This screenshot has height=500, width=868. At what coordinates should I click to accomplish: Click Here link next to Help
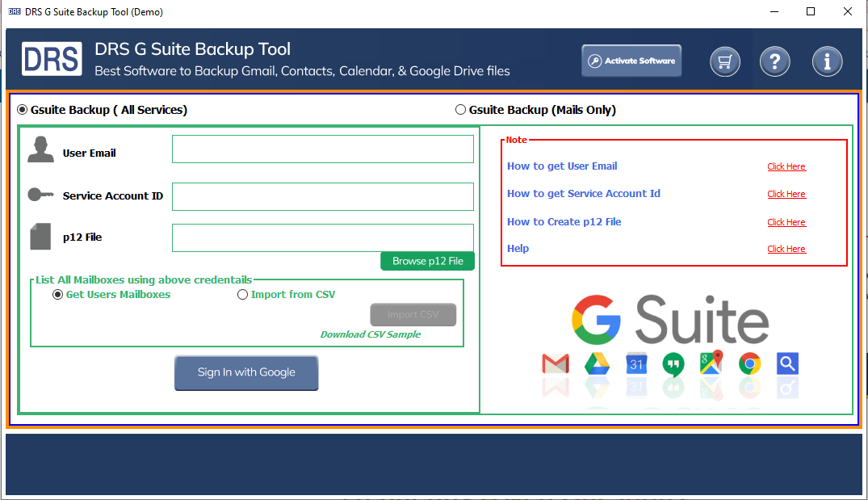pyautogui.click(x=786, y=249)
